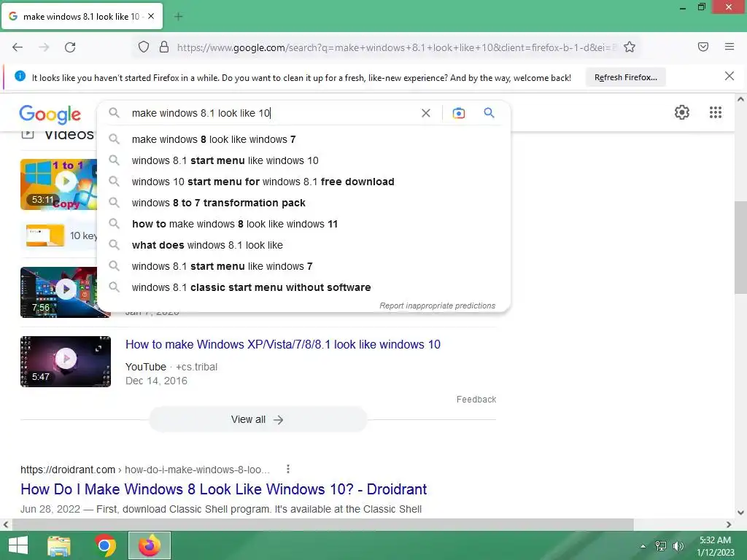The image size is (747, 560).
Task: Click the horizontal scrollbar thumb
Action: click(322, 524)
